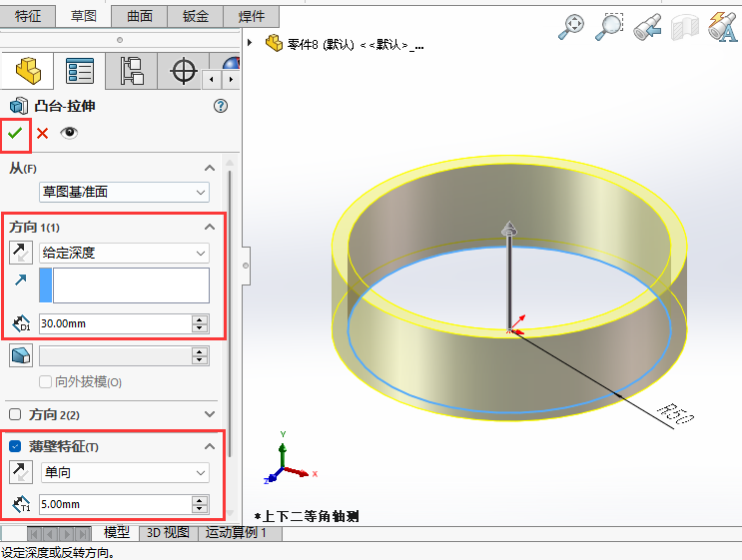Click Section View icon
742x560 pixels.
(685, 27)
